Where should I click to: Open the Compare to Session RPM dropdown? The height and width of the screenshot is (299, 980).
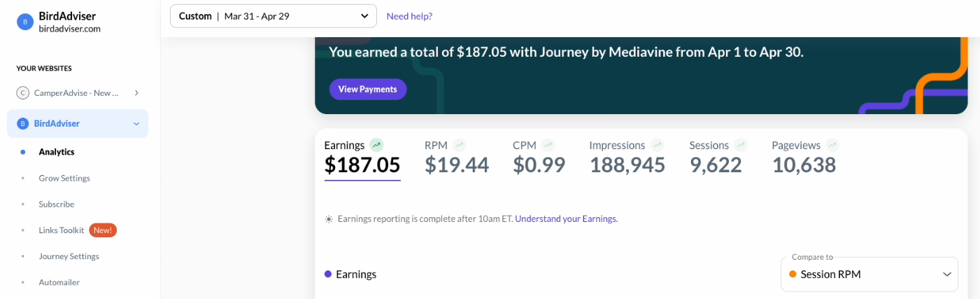coord(869,274)
